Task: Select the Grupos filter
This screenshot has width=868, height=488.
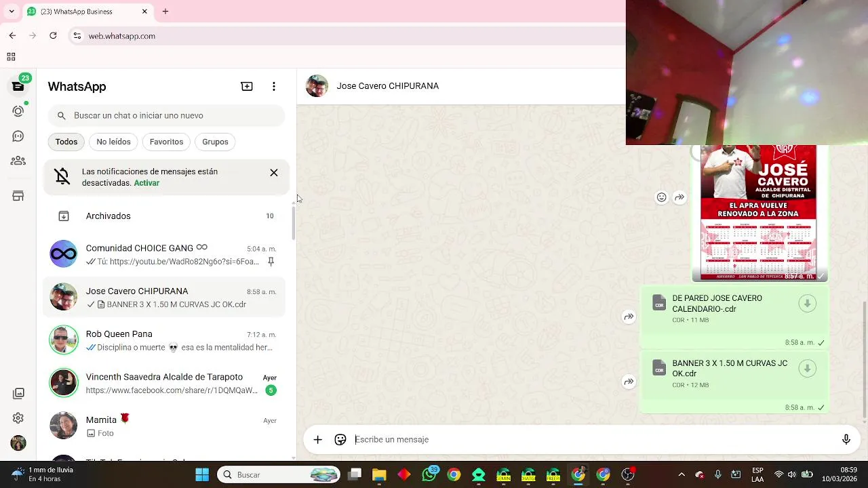Action: 215,142
